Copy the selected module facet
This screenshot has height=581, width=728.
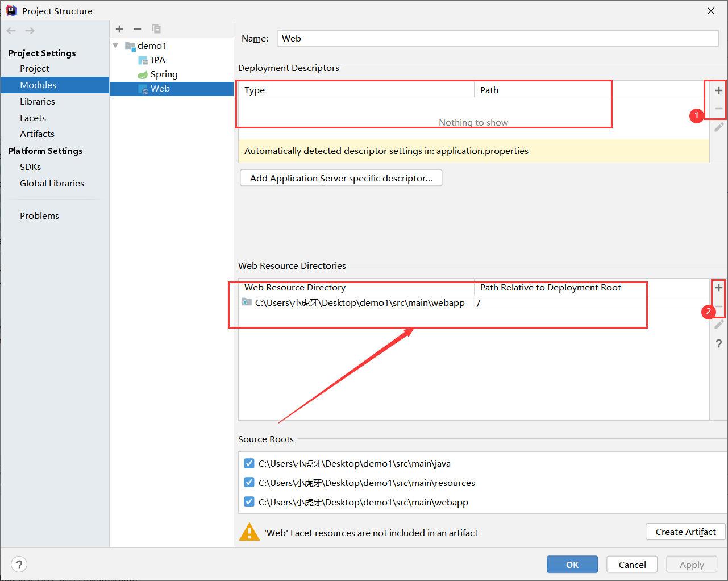(156, 29)
